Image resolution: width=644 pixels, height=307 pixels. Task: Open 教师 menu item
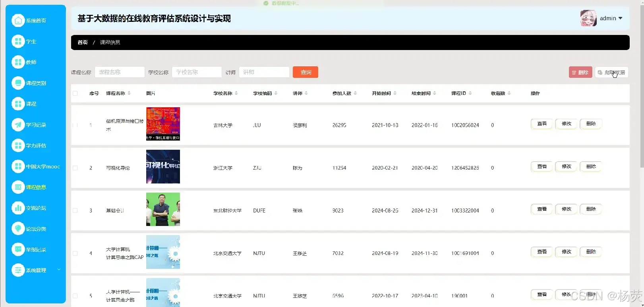[x=31, y=62]
